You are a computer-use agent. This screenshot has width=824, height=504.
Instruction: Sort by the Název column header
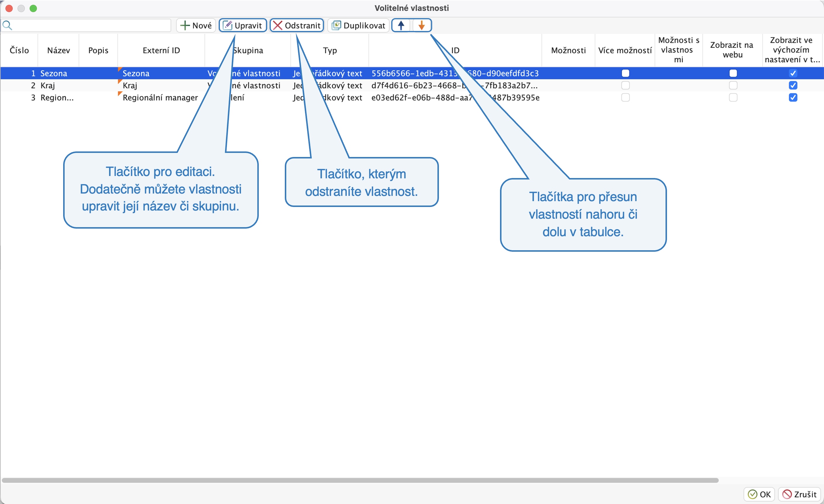click(58, 50)
